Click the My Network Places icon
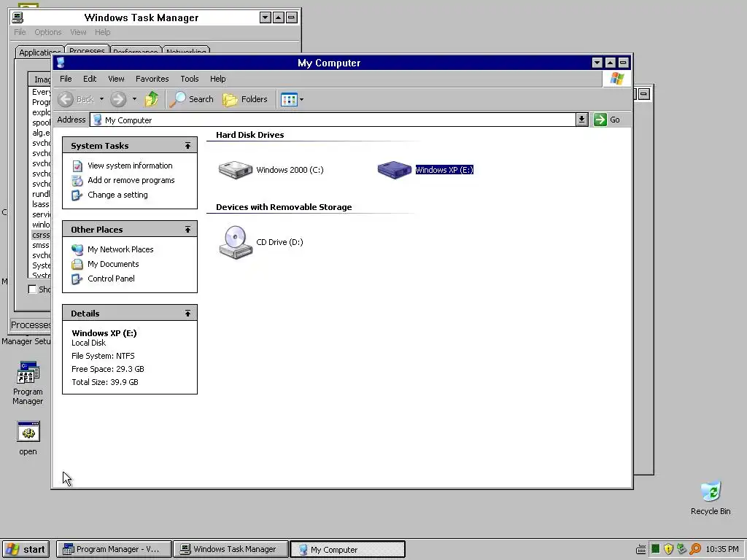 click(77, 249)
